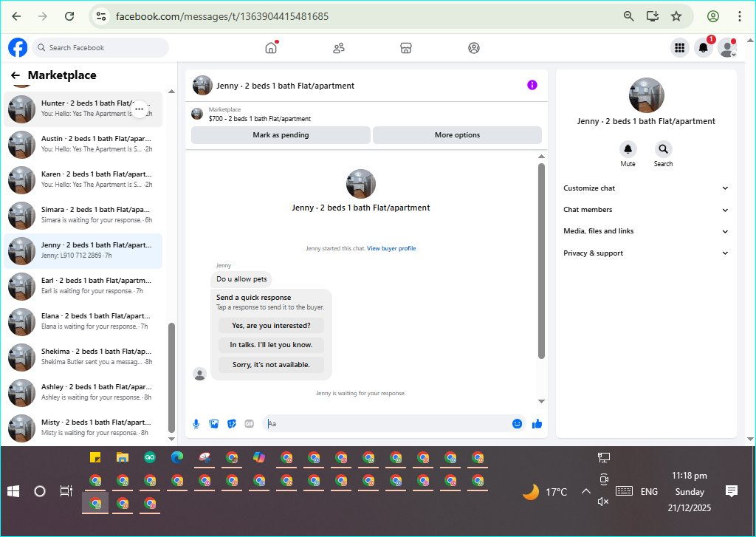Open File Explorer from taskbar
The image size is (756, 537).
[x=123, y=457]
